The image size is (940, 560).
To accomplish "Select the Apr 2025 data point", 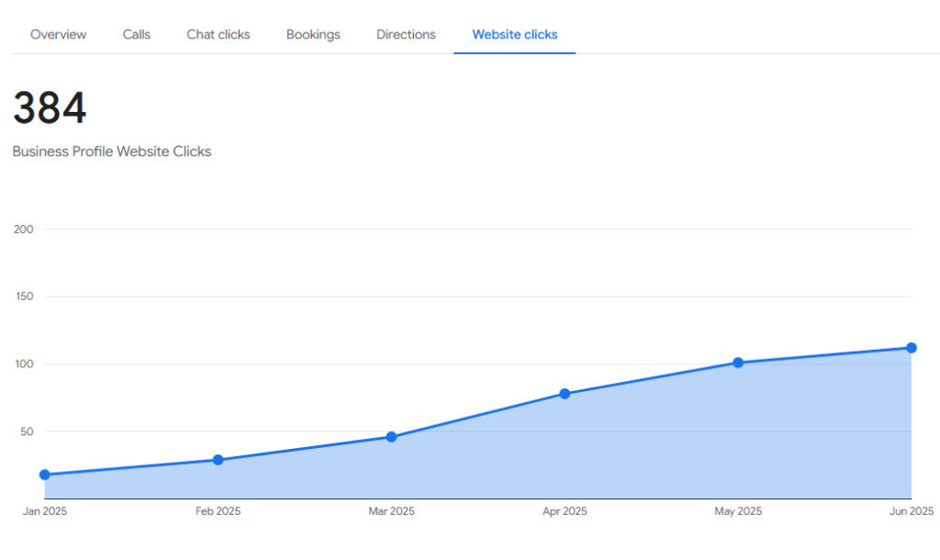I will [565, 394].
